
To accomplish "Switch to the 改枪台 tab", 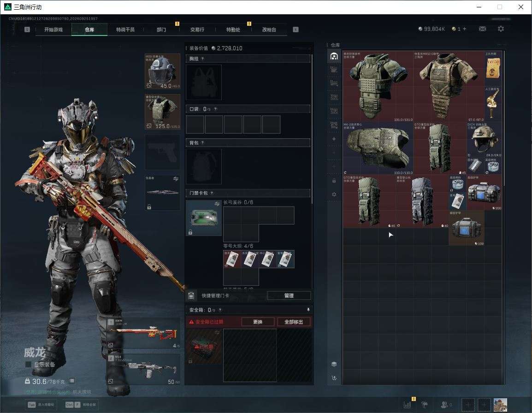I will 269,29.
